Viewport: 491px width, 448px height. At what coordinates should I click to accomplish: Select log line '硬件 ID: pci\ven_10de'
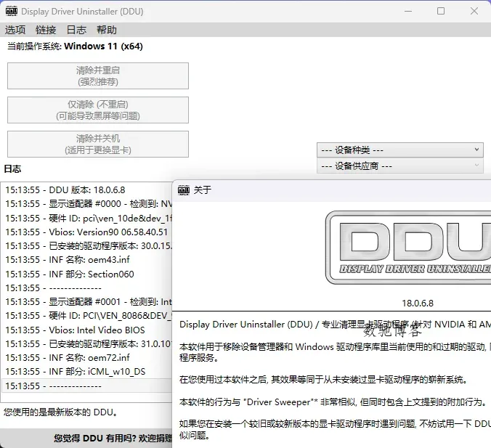86,219
